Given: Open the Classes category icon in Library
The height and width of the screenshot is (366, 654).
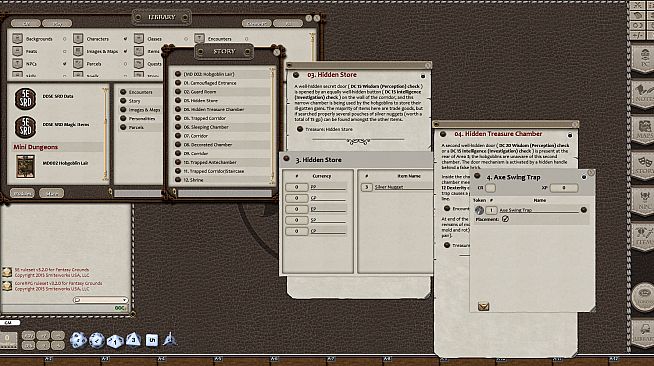Looking at the screenshot, I should 139,38.
